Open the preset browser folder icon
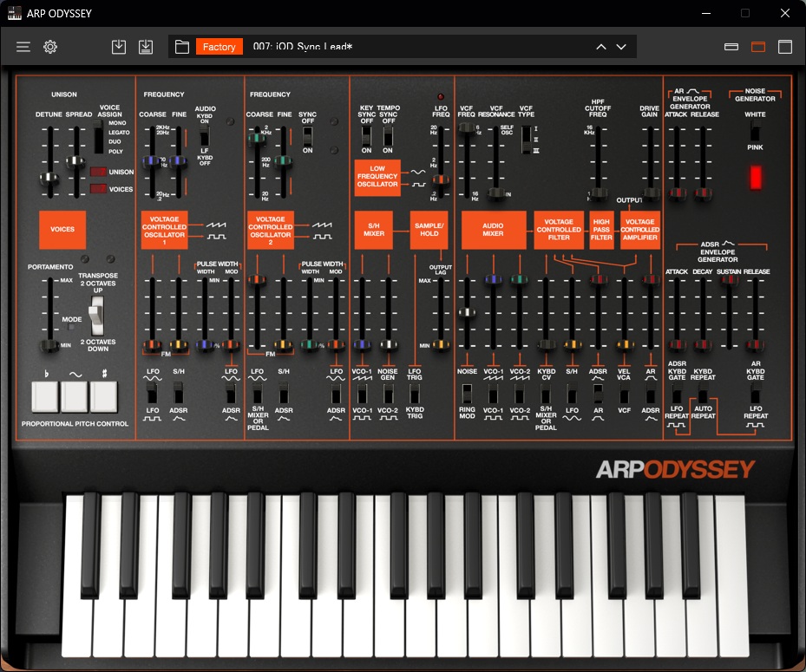This screenshot has height=672, width=806. (x=182, y=48)
